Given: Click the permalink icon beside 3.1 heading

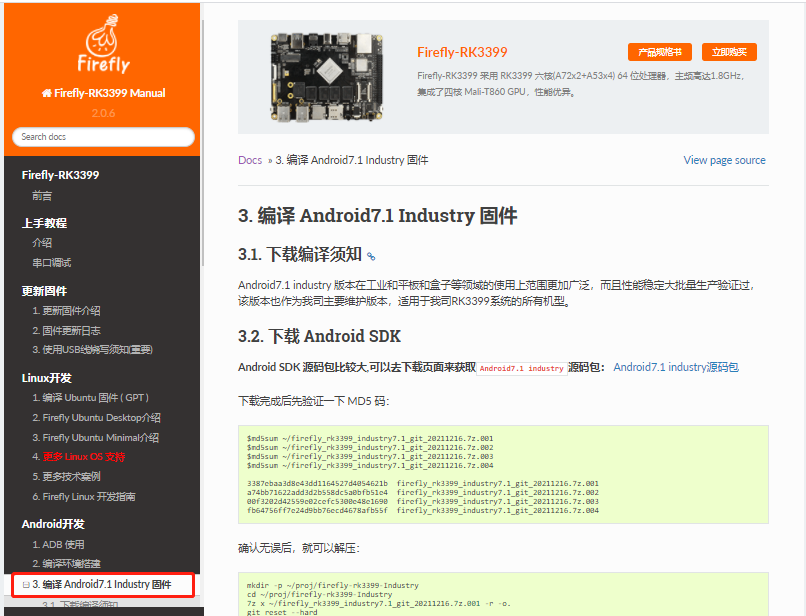Looking at the screenshot, I should click(x=371, y=256).
